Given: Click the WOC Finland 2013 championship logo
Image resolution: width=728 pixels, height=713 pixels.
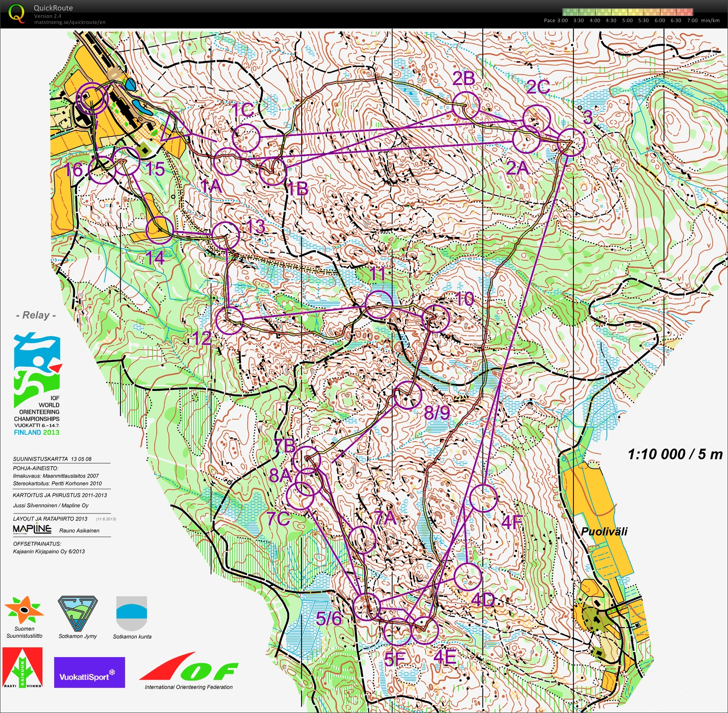Looking at the screenshot, I should coord(37,384).
